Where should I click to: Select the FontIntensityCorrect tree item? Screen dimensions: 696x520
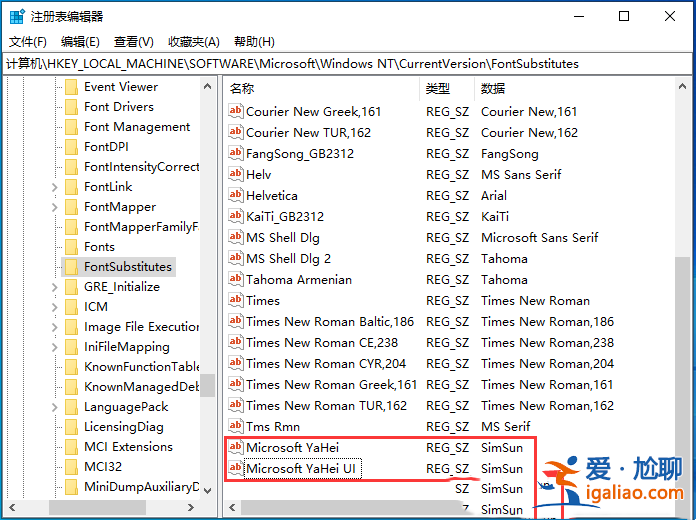141,167
